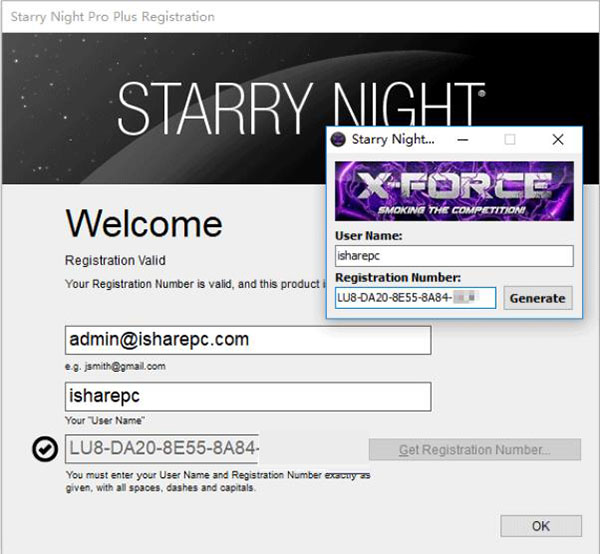Viewport: 600px width, 554px height.
Task: Select the admin@isharepc.com email field
Action: 248,340
